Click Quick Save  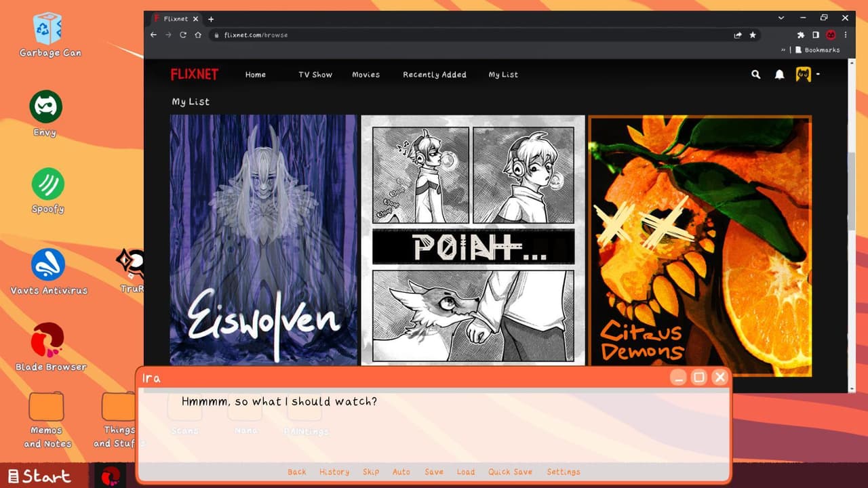pos(511,472)
